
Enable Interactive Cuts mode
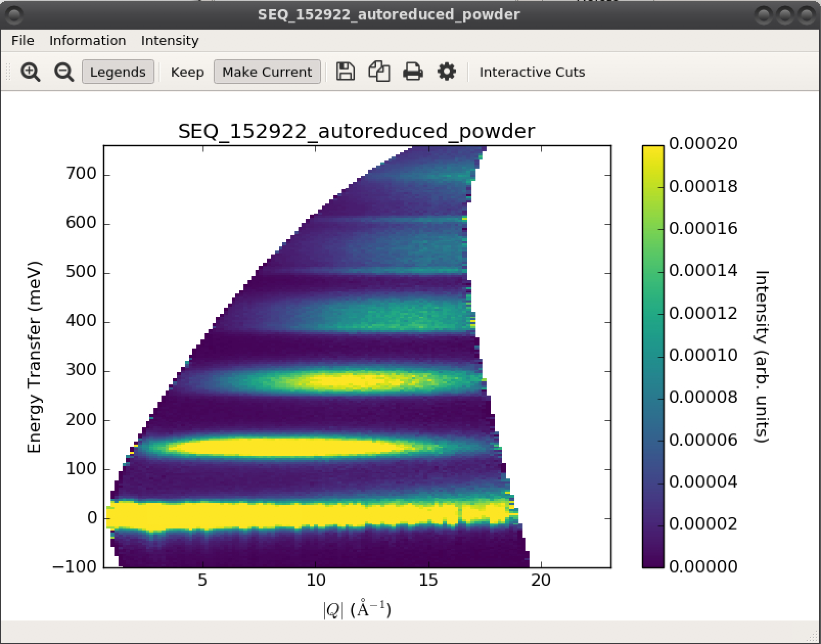[x=532, y=72]
